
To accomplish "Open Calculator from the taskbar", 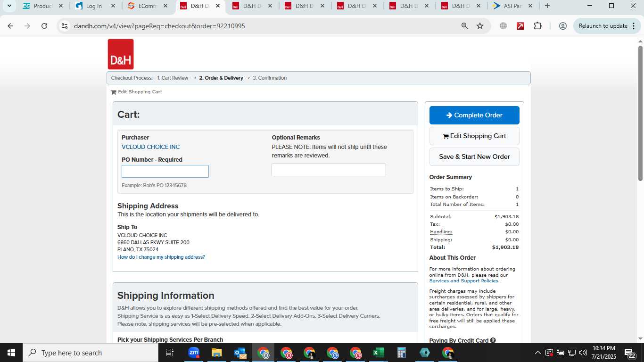I will click(401, 353).
